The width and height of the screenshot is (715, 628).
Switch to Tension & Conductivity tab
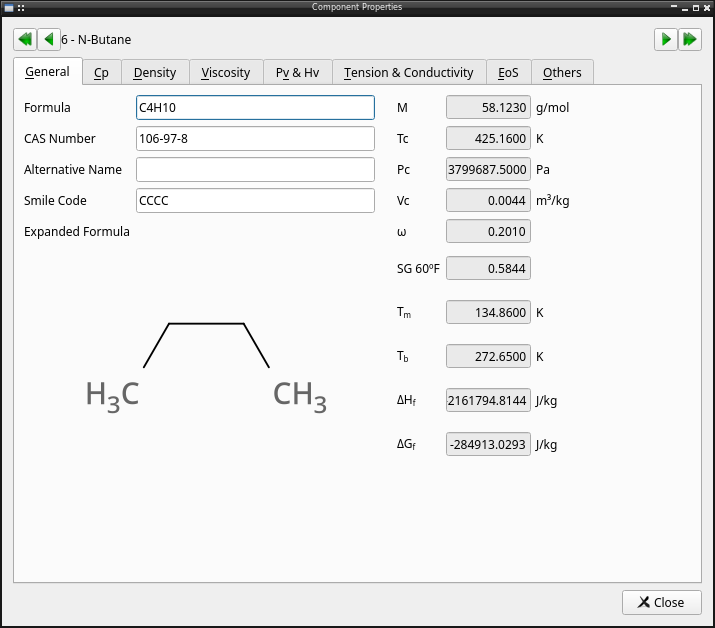click(x=409, y=73)
